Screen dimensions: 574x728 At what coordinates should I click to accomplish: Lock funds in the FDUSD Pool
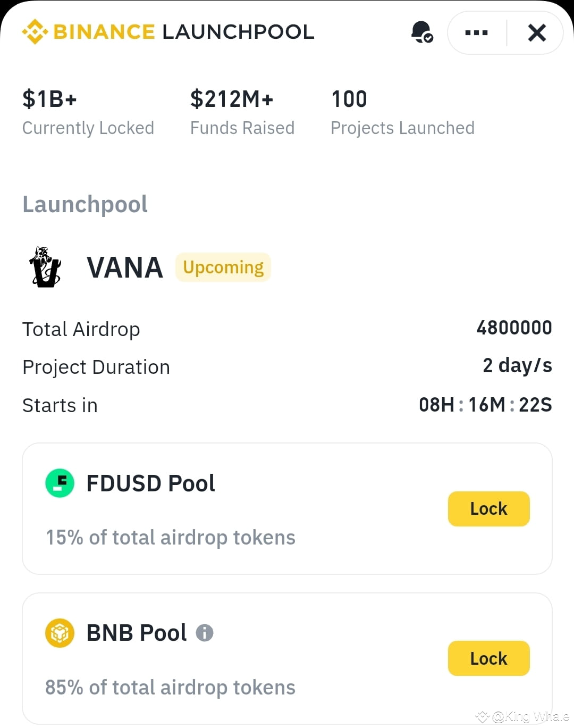[488, 508]
